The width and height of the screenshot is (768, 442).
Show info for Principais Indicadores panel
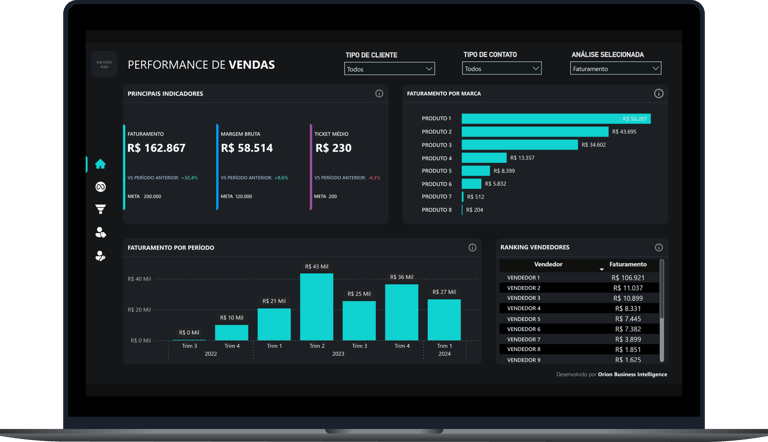379,94
